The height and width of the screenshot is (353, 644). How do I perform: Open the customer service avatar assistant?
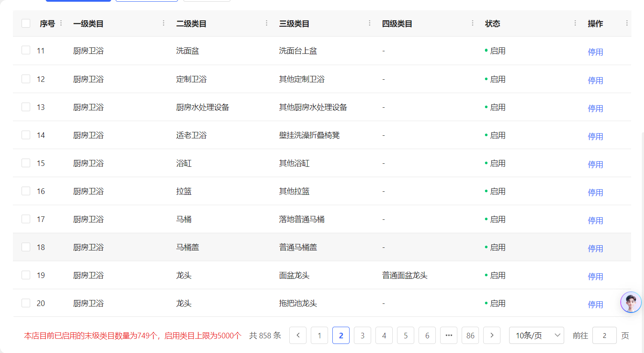click(x=631, y=302)
